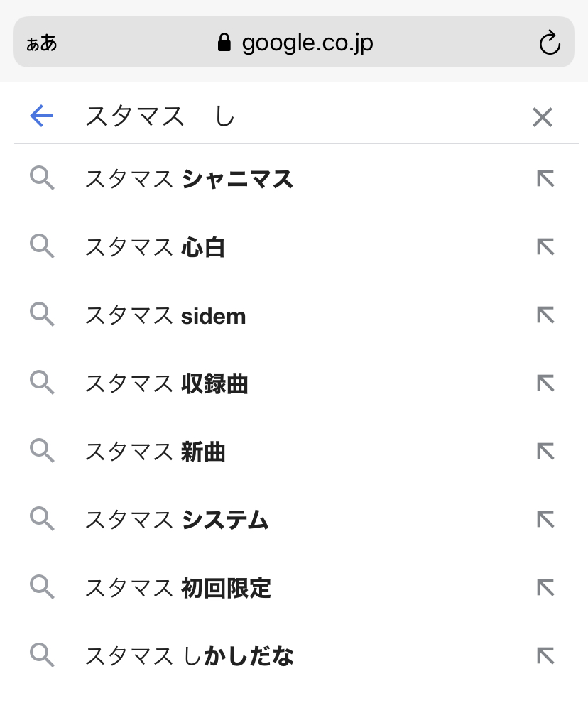The height and width of the screenshot is (725, 588).
Task: Fill query arrow beside スタマス 心白
Action: pyautogui.click(x=545, y=247)
